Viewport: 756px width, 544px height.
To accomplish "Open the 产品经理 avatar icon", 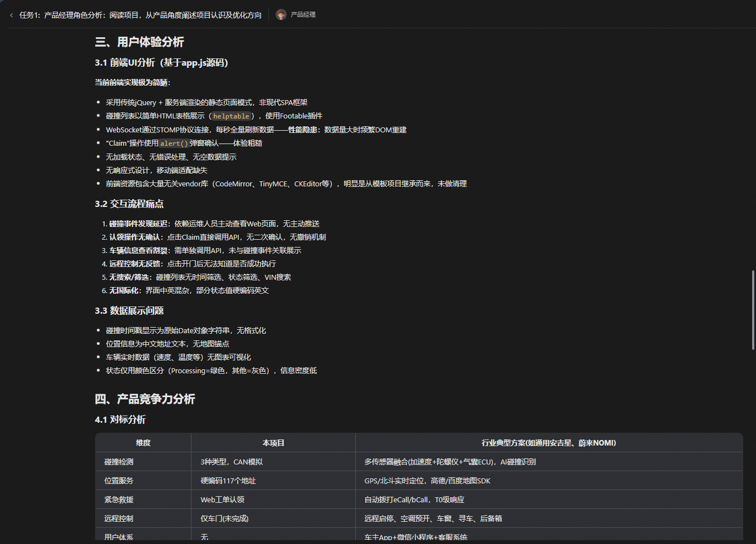I will pos(281,14).
